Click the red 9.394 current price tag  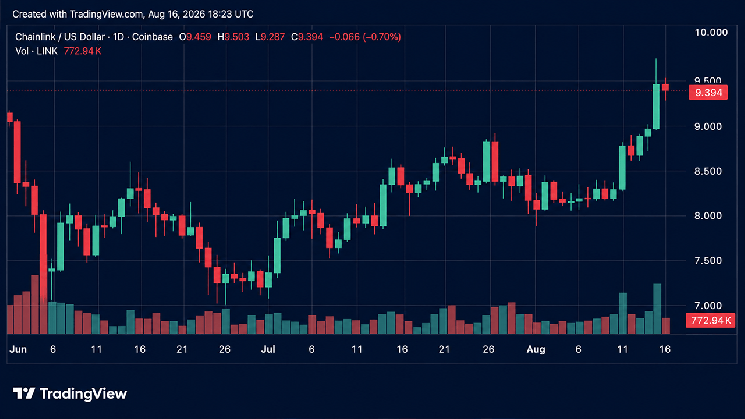[708, 93]
